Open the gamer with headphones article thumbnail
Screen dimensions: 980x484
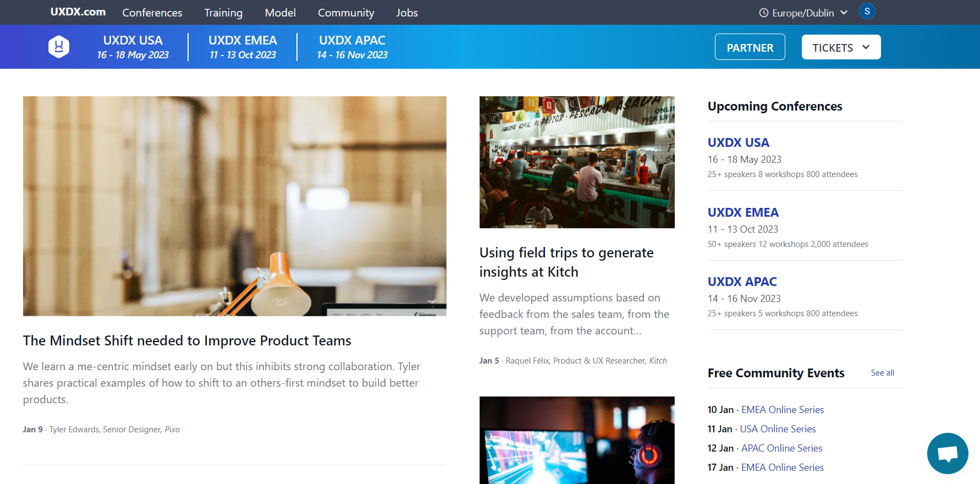577,440
